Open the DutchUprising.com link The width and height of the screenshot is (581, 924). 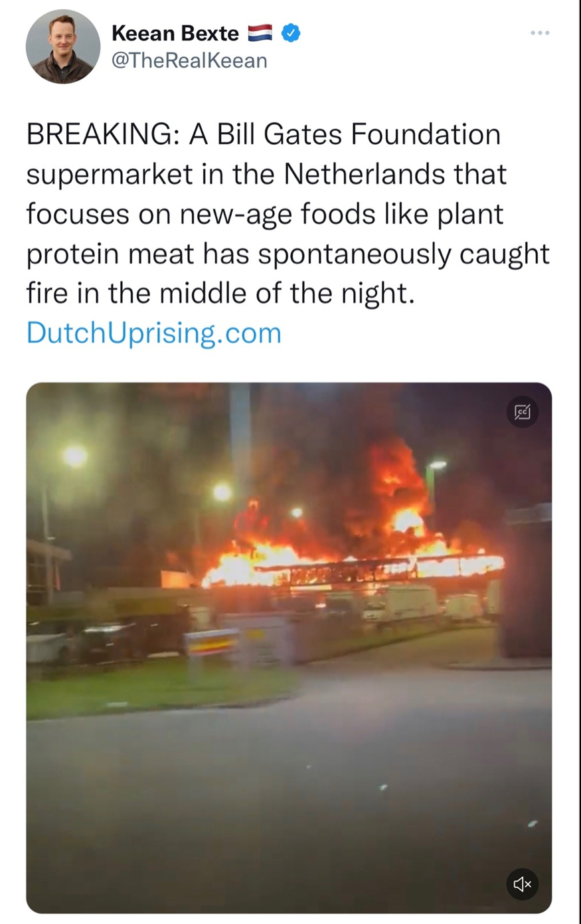[x=154, y=333]
